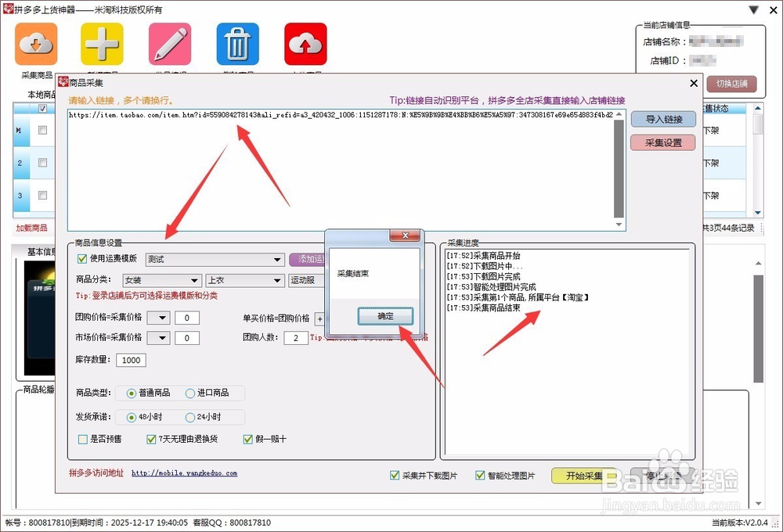Select 普通商品 radio button

tap(132, 394)
